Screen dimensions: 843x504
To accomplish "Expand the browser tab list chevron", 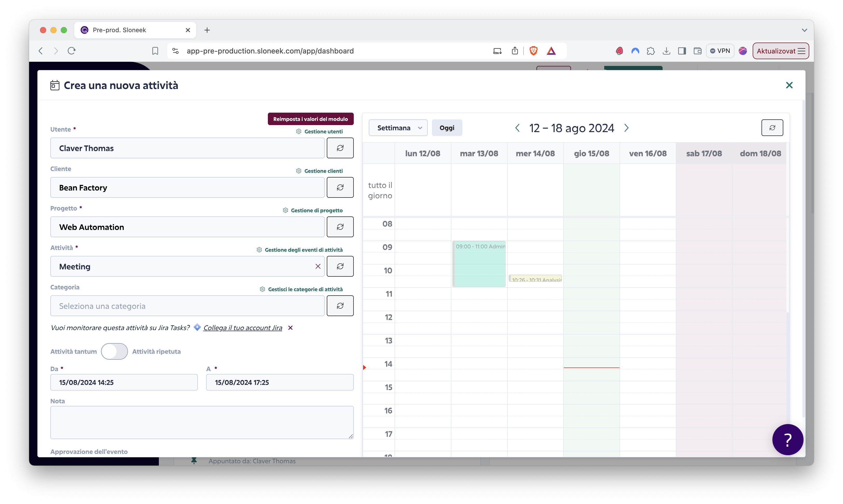I will (804, 30).
